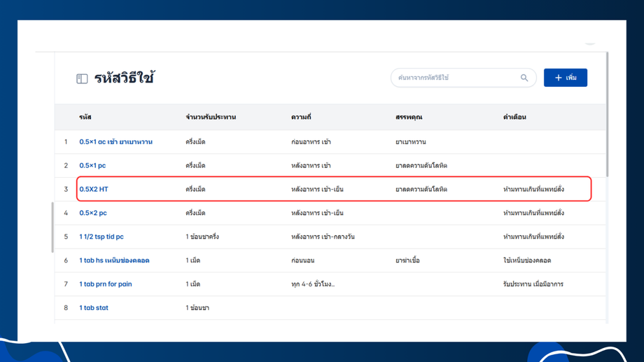The image size is (644, 362).
Task: Click ทุก 4-6 ชั่วโมง.. frequency cell
Action: pos(313,284)
